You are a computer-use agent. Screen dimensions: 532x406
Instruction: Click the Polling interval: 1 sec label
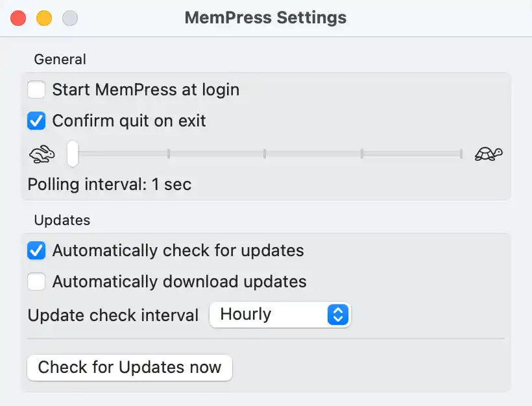pyautogui.click(x=110, y=184)
